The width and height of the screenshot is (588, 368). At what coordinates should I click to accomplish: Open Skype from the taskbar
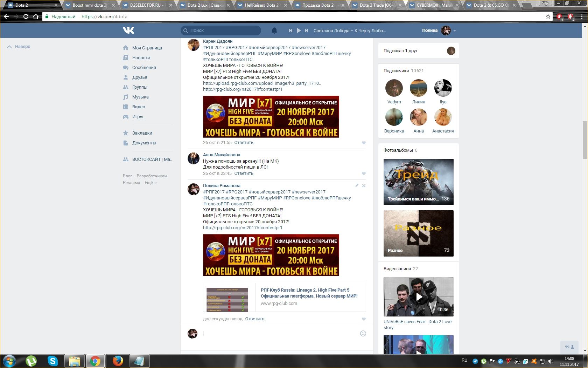coord(53,361)
